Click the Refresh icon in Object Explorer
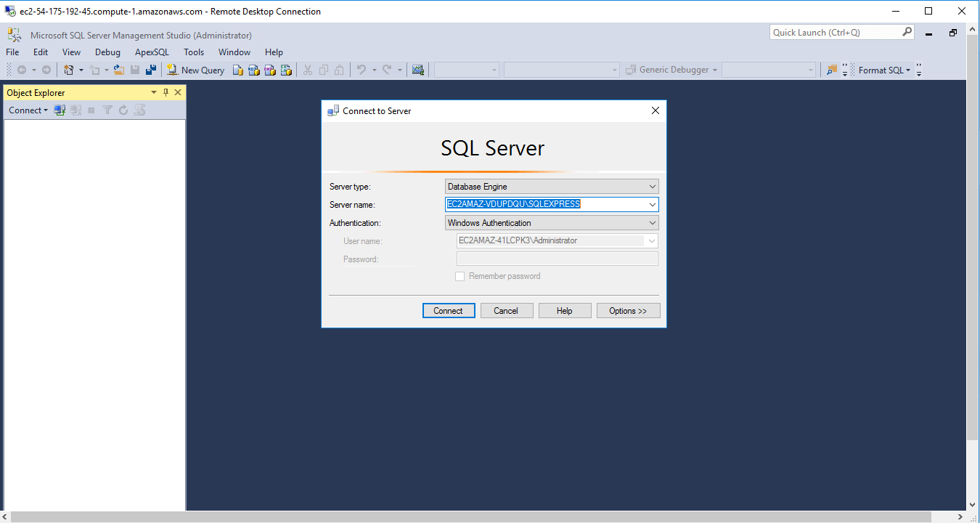 point(123,110)
